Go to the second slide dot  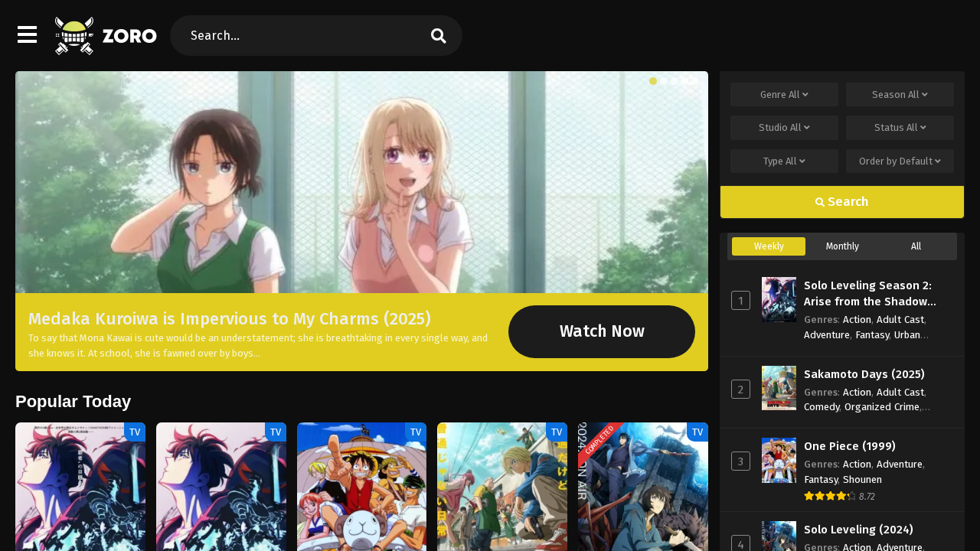tap(664, 81)
